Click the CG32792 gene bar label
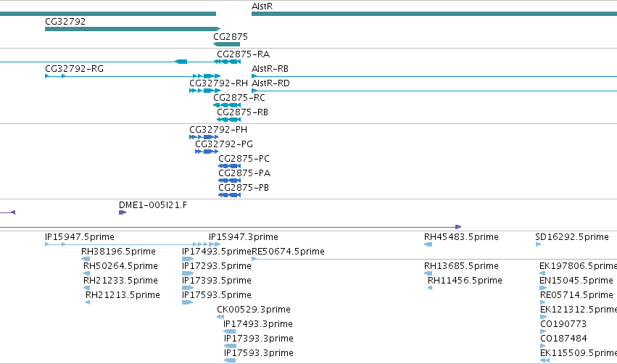 (65, 21)
